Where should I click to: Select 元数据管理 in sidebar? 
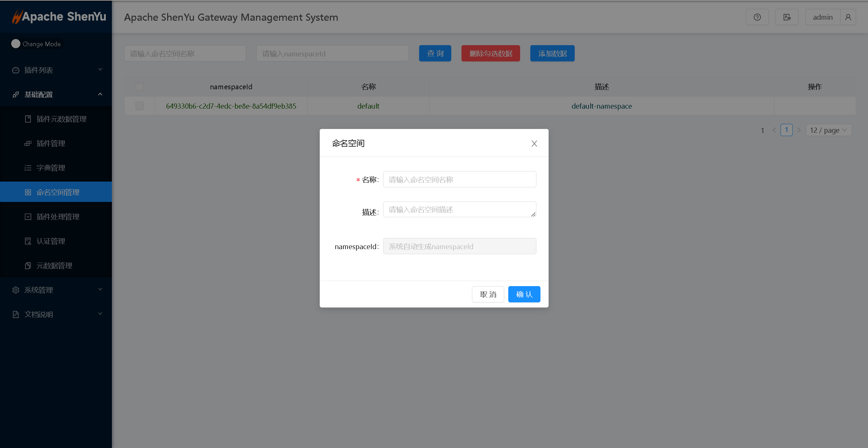click(54, 266)
